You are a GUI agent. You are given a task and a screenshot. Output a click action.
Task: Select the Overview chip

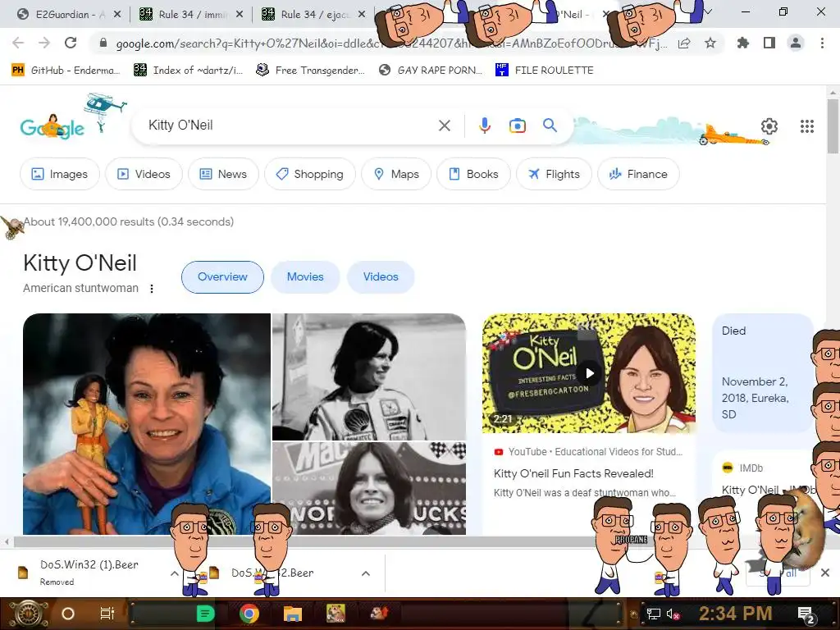click(222, 277)
